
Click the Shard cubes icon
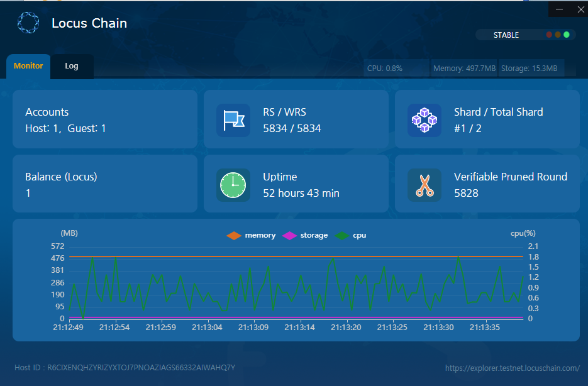[424, 120]
